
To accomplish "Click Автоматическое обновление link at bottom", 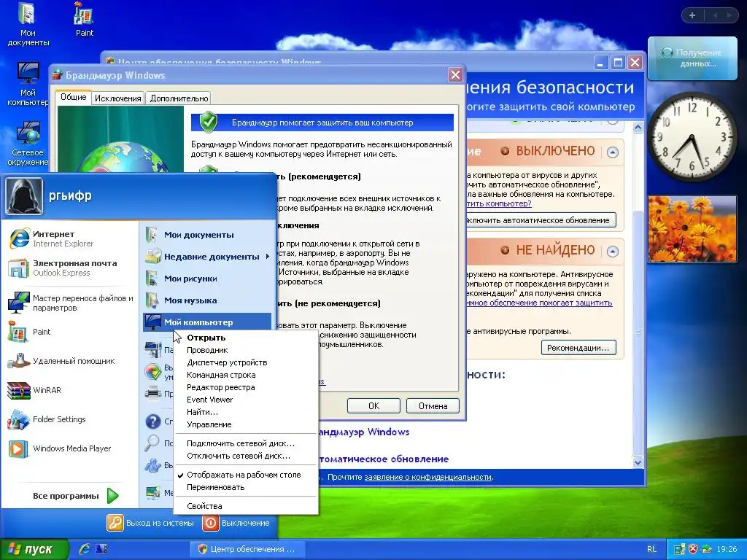I will coord(384,459).
